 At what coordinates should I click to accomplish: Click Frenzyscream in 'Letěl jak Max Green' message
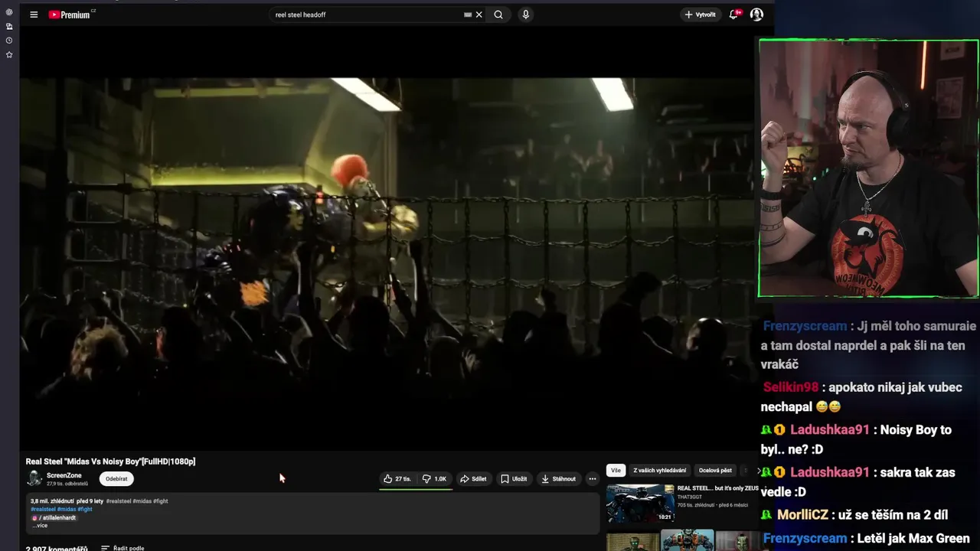click(x=805, y=538)
